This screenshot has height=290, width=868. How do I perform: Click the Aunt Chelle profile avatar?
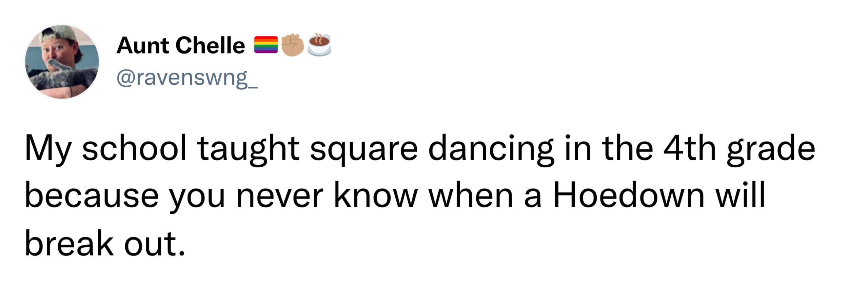62,62
